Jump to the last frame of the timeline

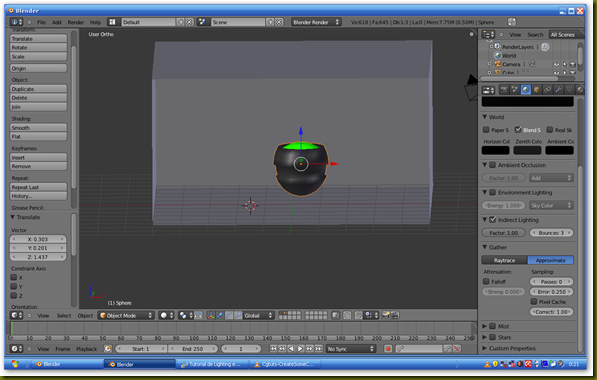click(x=319, y=349)
